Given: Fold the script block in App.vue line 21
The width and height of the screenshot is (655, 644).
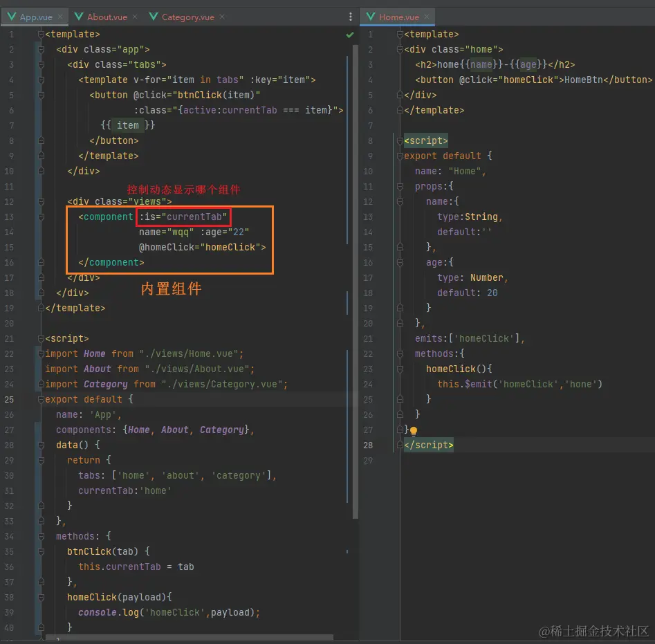Looking at the screenshot, I should tap(41, 339).
